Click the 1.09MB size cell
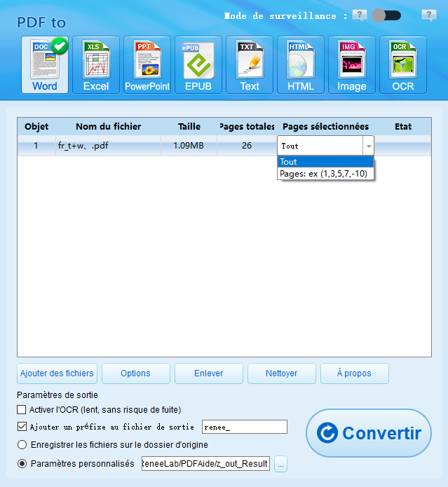 (x=189, y=146)
